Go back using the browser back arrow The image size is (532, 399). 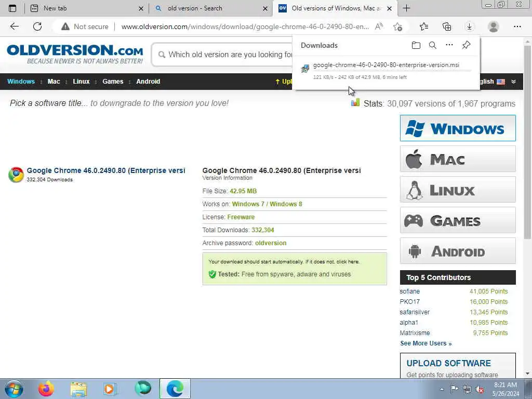pyautogui.click(x=14, y=26)
